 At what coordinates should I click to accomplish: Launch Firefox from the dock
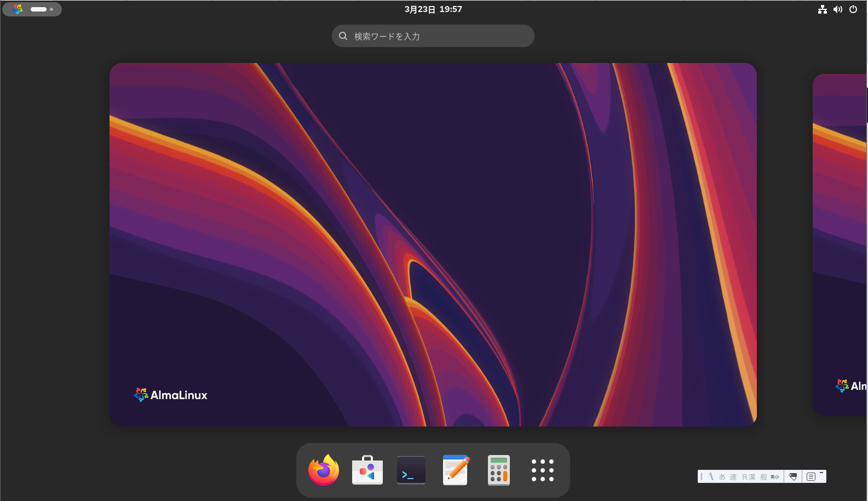(x=323, y=470)
